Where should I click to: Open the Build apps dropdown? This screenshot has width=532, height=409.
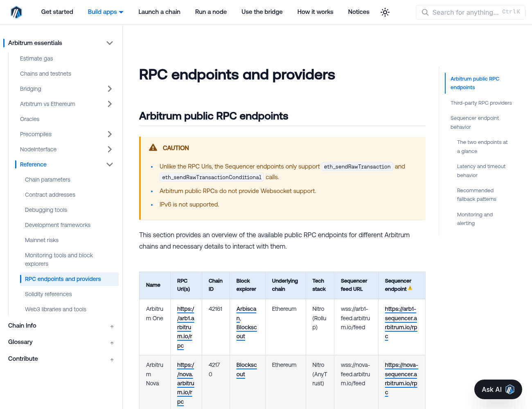[x=106, y=12]
